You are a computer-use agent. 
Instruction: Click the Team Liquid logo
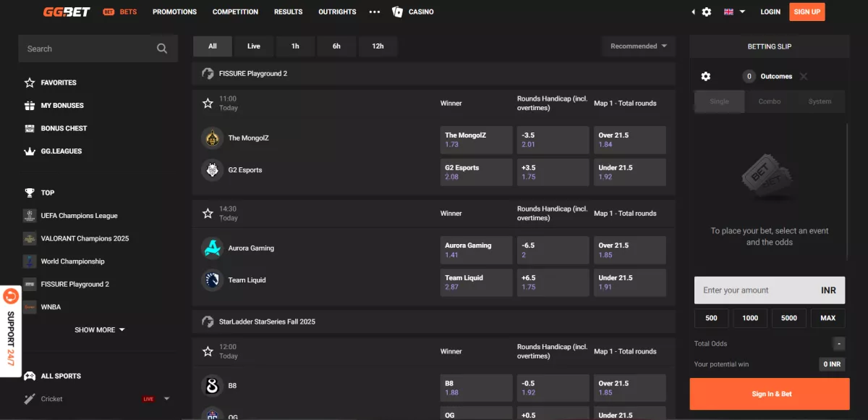pos(212,280)
